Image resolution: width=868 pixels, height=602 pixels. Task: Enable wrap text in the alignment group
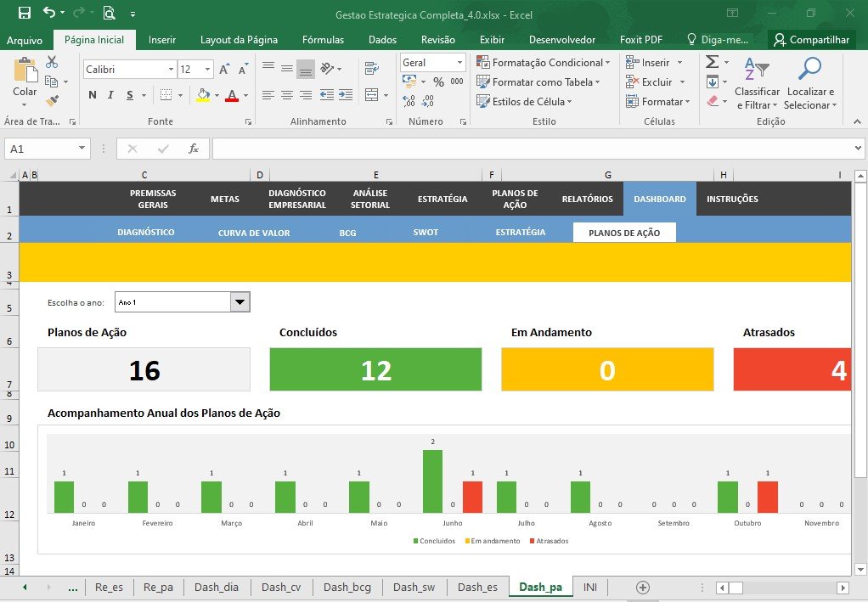tap(372, 69)
